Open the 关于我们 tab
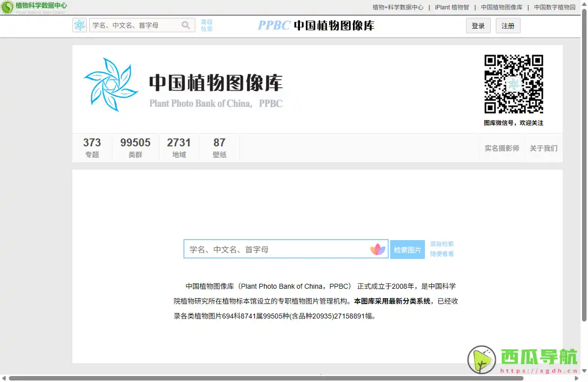Screen dimensions: 588x382 (x=543, y=148)
